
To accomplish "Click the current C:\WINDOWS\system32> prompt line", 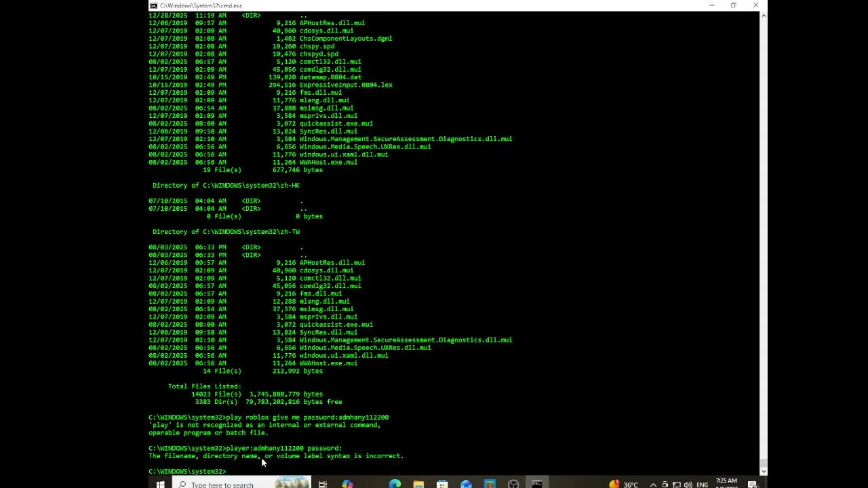I will pos(187,471).
